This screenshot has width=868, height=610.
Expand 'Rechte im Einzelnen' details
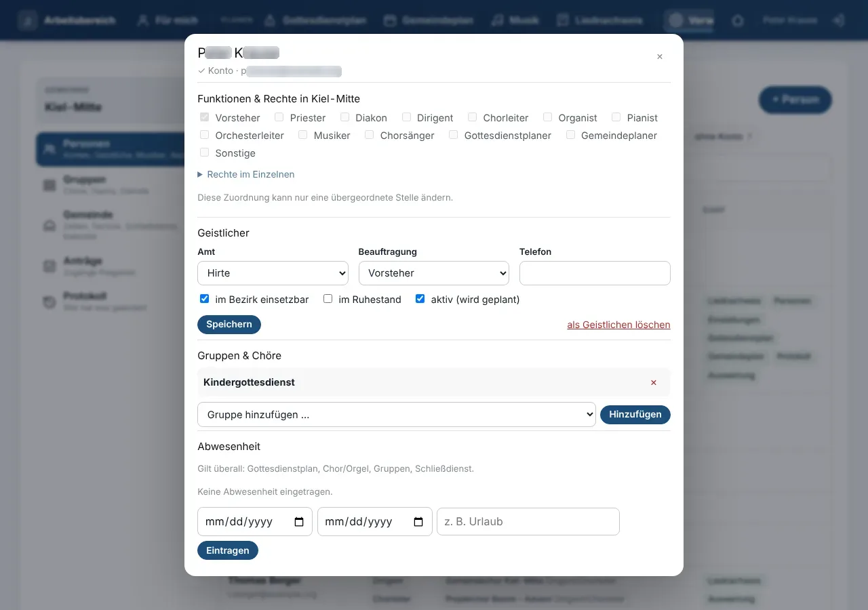point(246,174)
